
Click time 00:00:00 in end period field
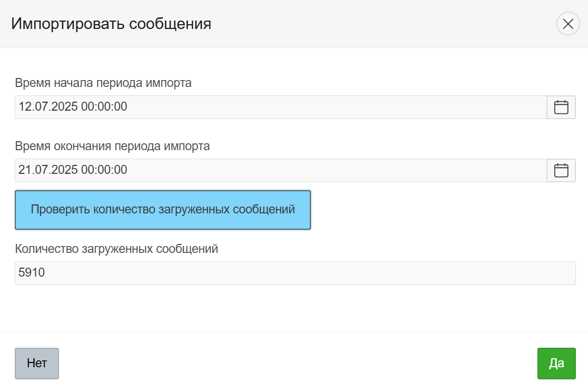(104, 170)
